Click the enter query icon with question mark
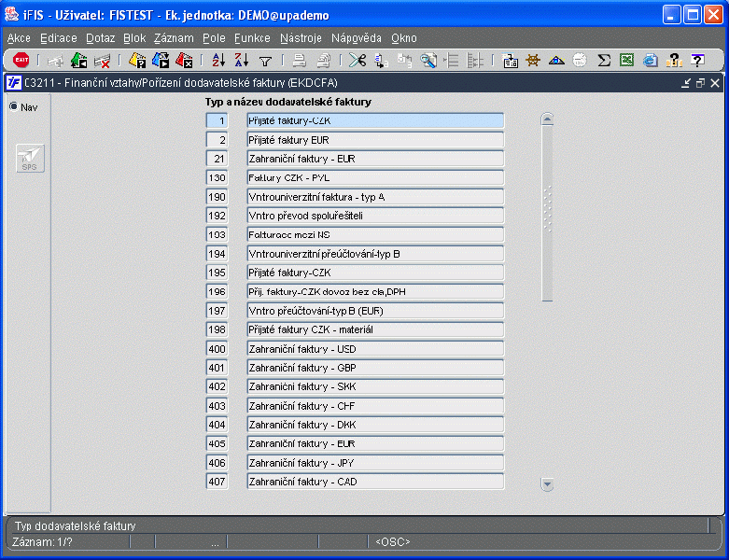The image size is (729, 560). pos(137,60)
